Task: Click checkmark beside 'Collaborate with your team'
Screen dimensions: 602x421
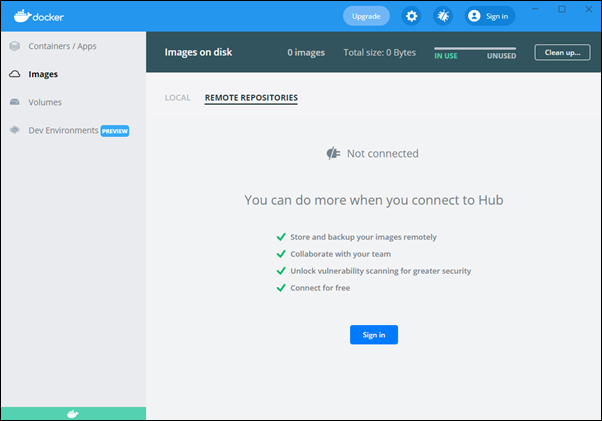Action: tap(281, 254)
